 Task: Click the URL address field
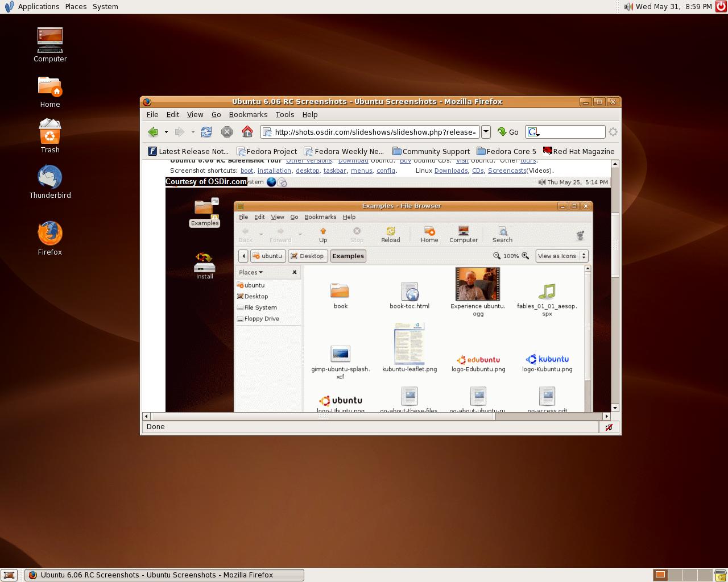[370, 132]
